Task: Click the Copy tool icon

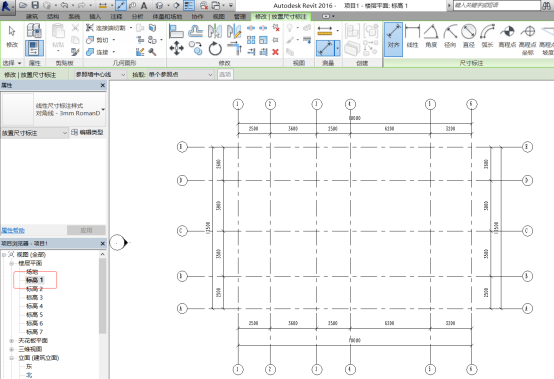Action: [x=195, y=48]
